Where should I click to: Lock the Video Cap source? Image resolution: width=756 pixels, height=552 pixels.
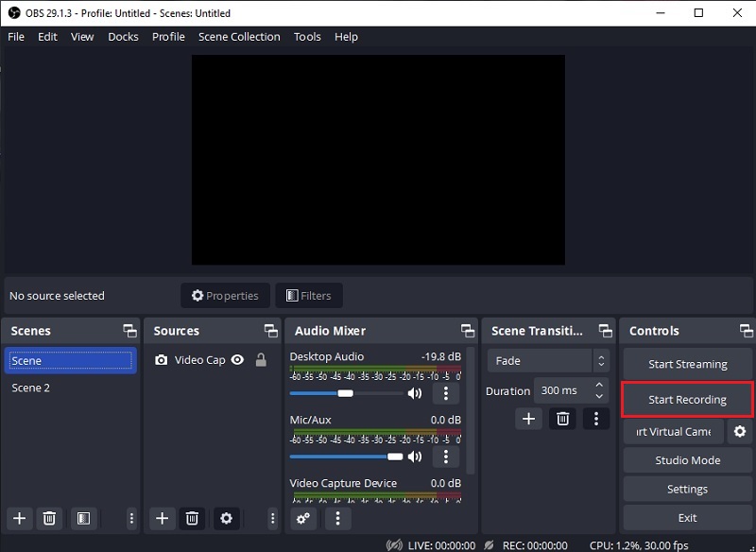tap(261, 359)
